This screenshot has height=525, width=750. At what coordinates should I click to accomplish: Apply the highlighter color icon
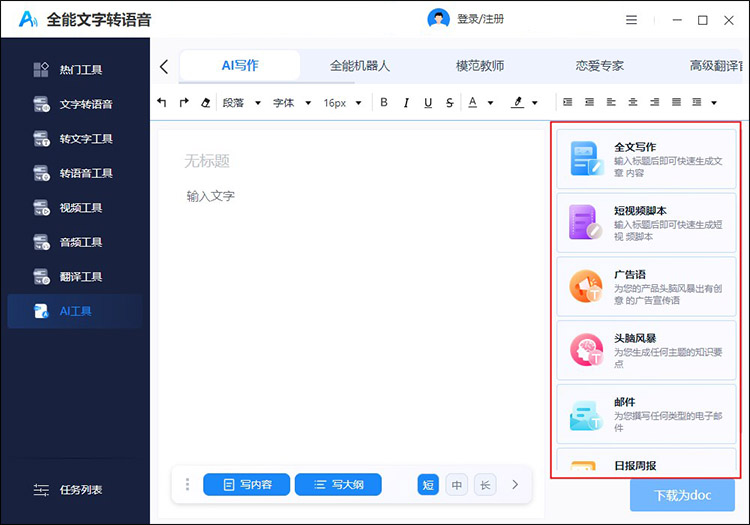coord(517,102)
